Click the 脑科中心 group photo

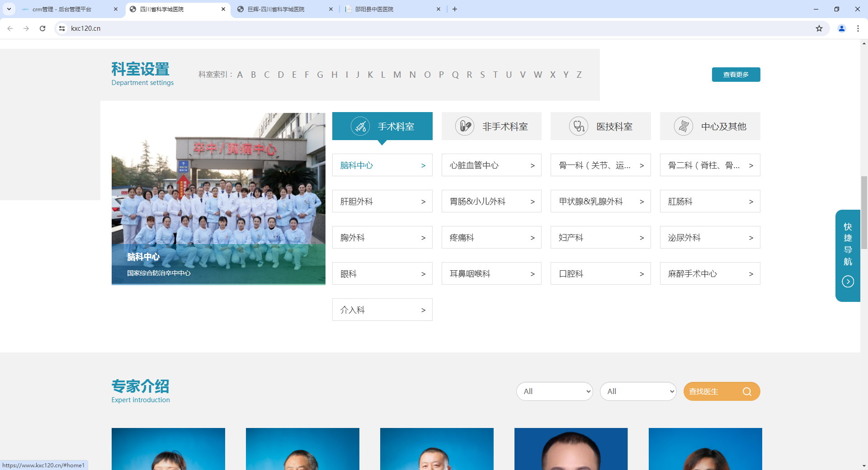(x=218, y=199)
